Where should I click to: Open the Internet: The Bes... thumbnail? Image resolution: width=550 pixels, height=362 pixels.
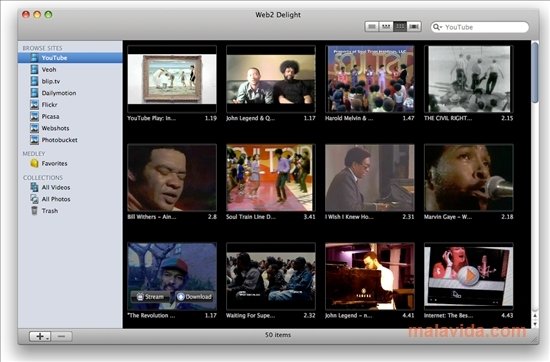point(469,276)
